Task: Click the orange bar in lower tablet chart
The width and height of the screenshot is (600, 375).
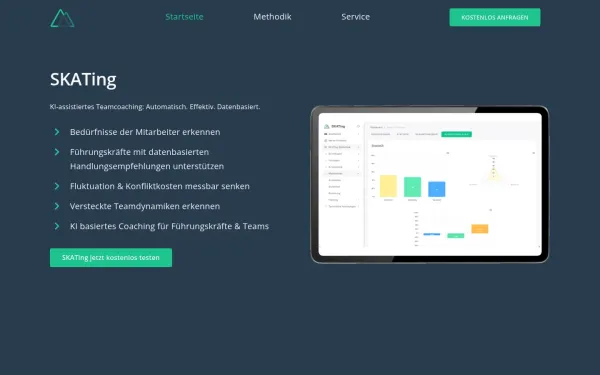Action: tap(480, 229)
